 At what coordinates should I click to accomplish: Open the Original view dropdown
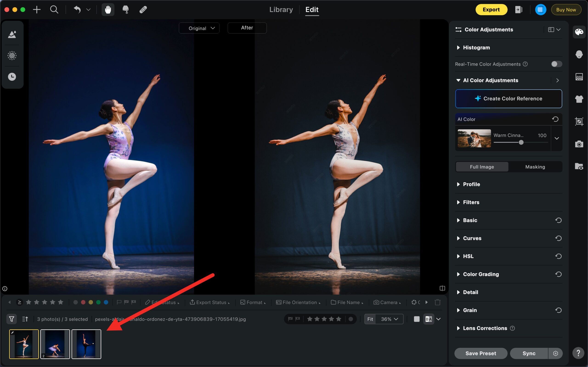coord(199,28)
